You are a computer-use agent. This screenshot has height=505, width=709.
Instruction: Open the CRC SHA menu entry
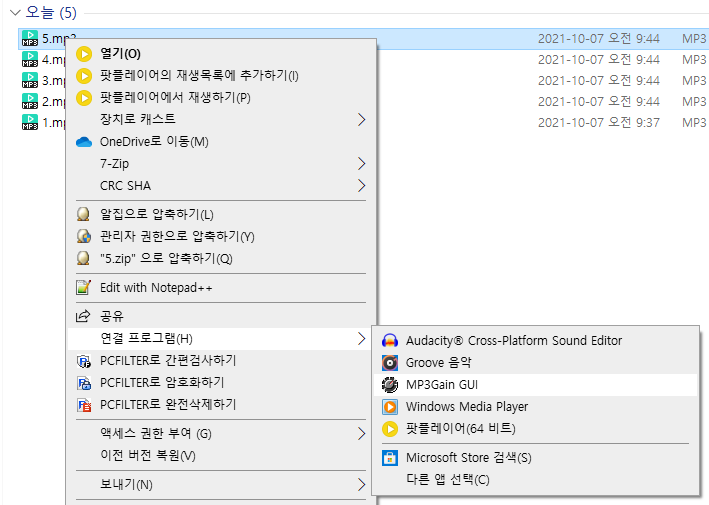(222, 185)
